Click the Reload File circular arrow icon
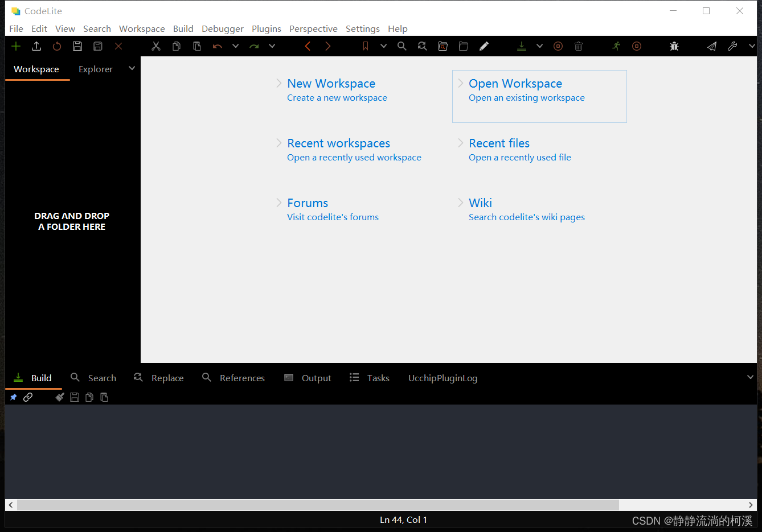 coord(57,46)
